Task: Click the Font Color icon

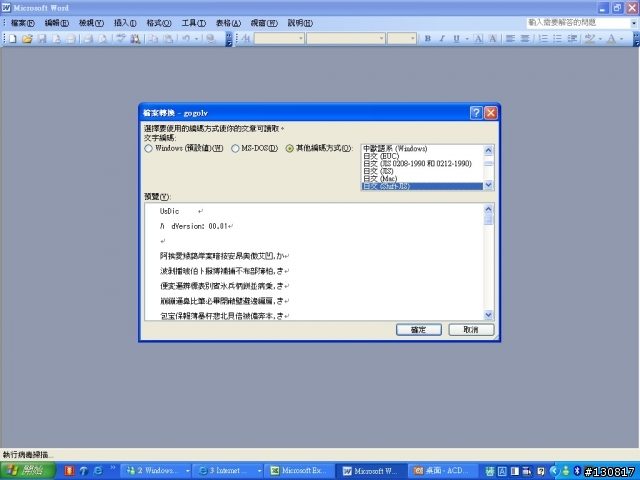Action: (611, 39)
